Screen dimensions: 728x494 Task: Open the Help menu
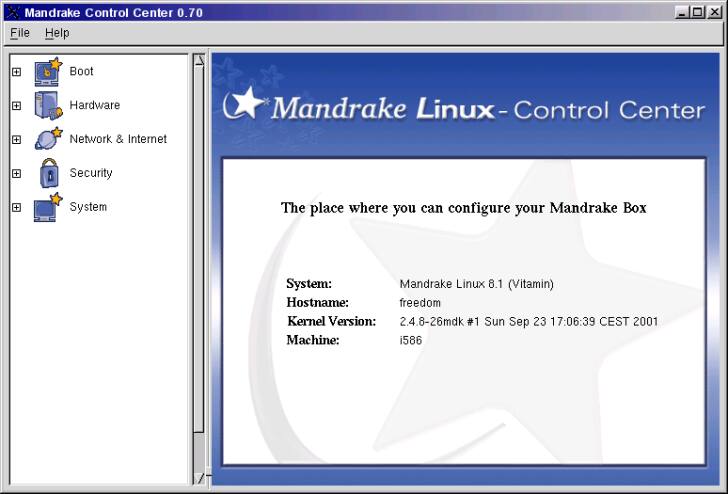57,33
